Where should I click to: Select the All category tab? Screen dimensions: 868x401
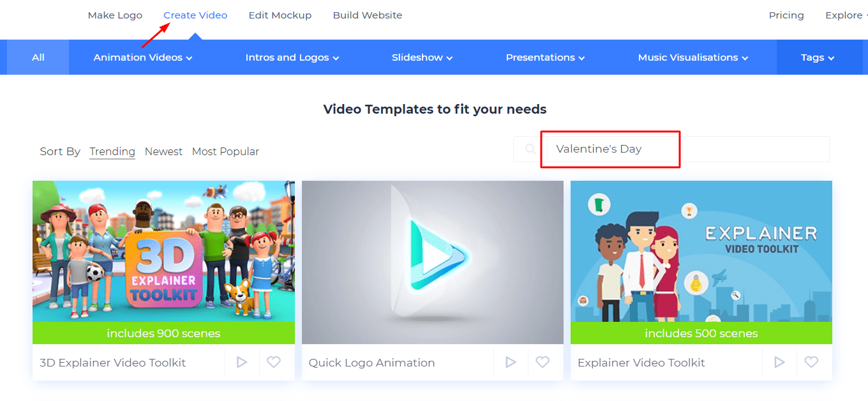[38, 57]
